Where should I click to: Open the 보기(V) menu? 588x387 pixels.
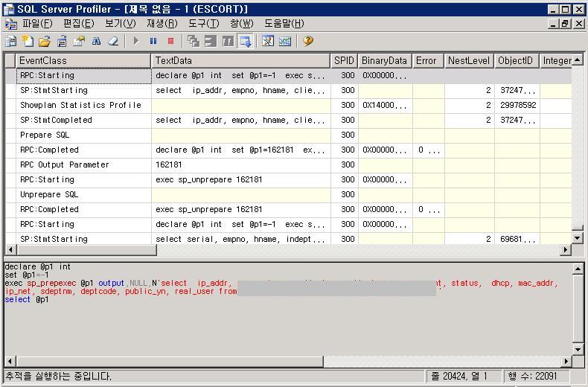tap(121, 24)
